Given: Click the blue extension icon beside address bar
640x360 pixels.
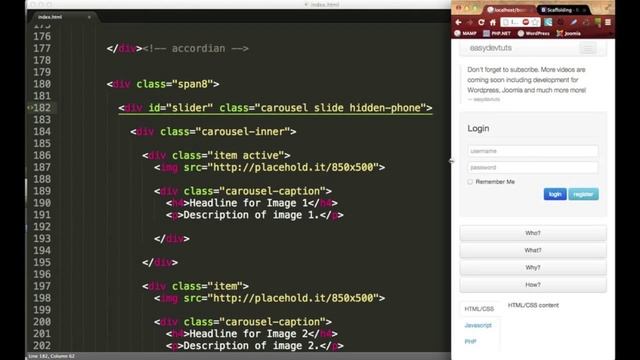Looking at the screenshot, I should [x=548, y=22].
